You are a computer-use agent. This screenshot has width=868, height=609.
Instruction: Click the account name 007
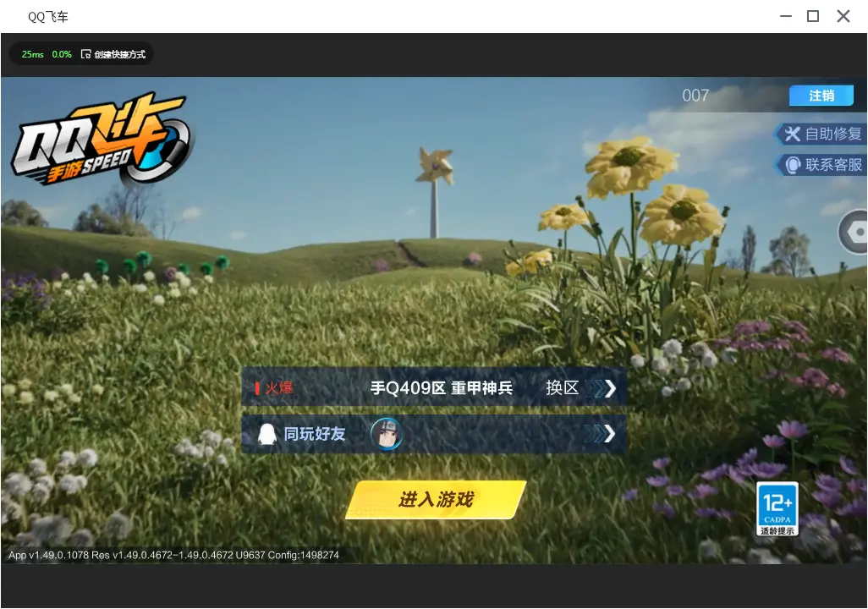(x=695, y=96)
